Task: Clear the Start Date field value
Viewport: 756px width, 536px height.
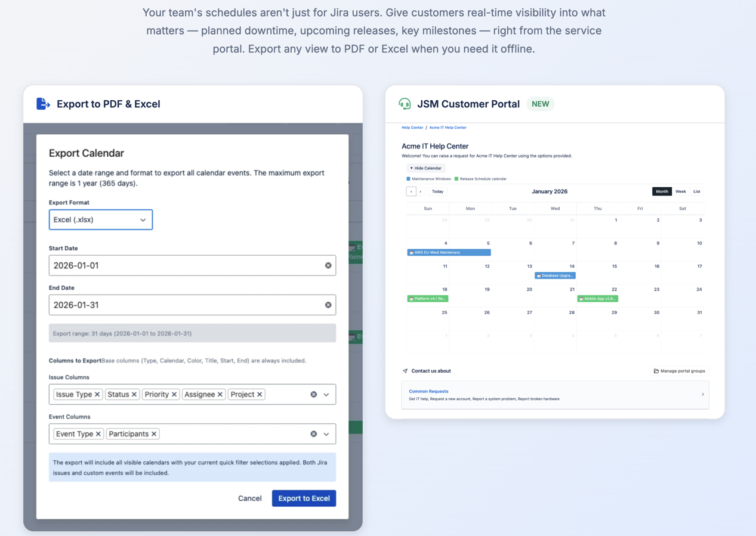Action: pos(328,265)
